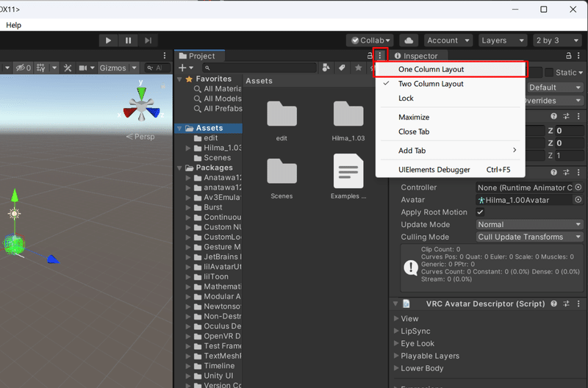
Task: Click the blue Z axis cone on the gizmo
Action: (154, 112)
